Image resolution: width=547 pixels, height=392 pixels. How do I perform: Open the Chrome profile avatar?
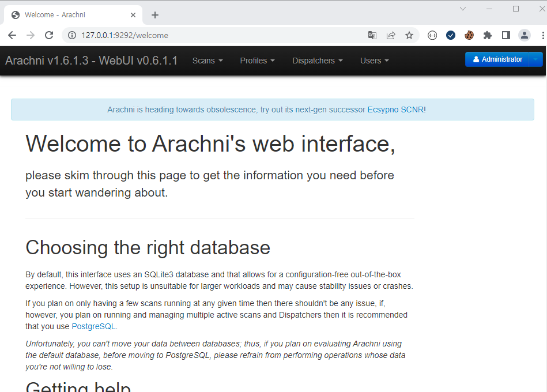click(525, 35)
